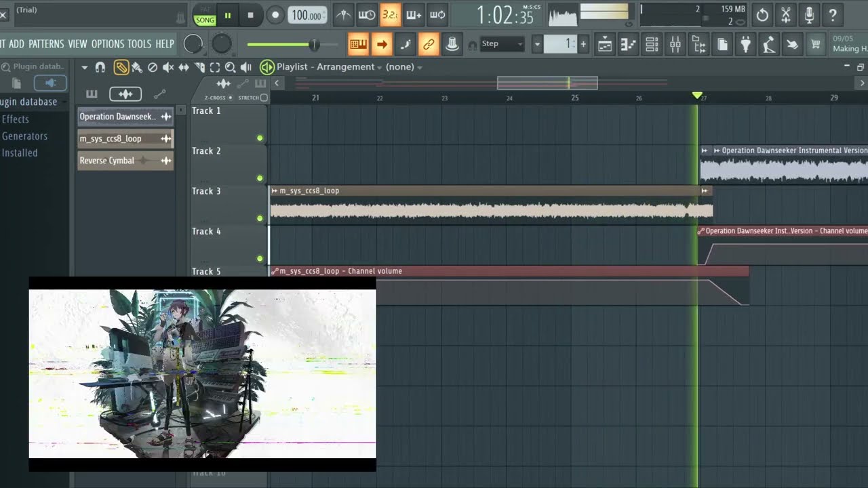This screenshot has height=488, width=868.
Task: Toggle the orange link multilink controllers icon
Action: coord(428,45)
